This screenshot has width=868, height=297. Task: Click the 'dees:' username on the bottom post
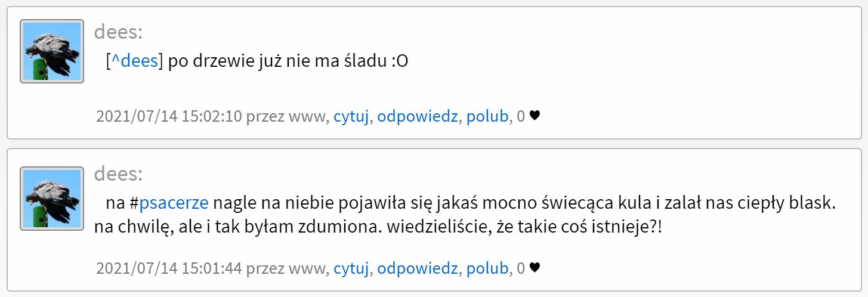coord(118,174)
